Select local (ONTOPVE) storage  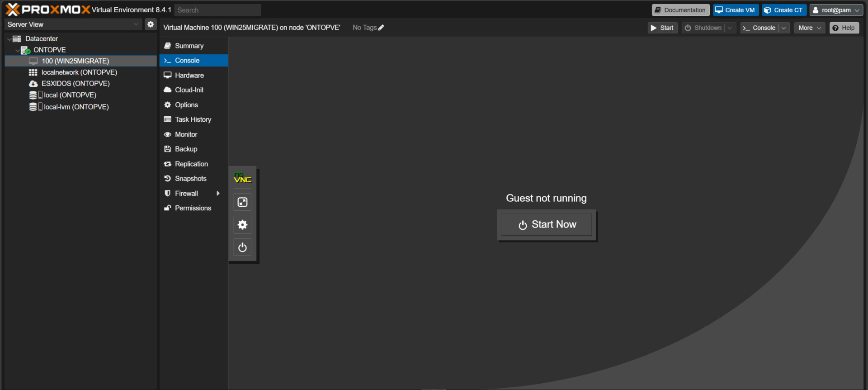[x=70, y=95]
